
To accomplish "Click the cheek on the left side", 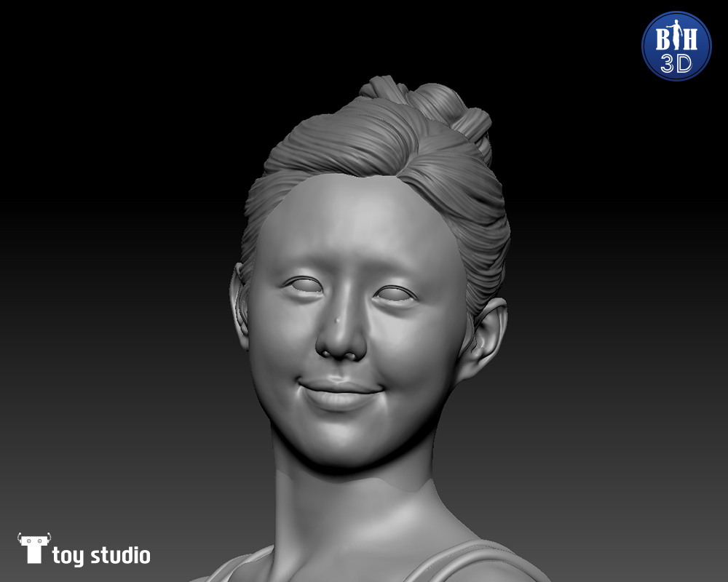I will tap(280, 342).
